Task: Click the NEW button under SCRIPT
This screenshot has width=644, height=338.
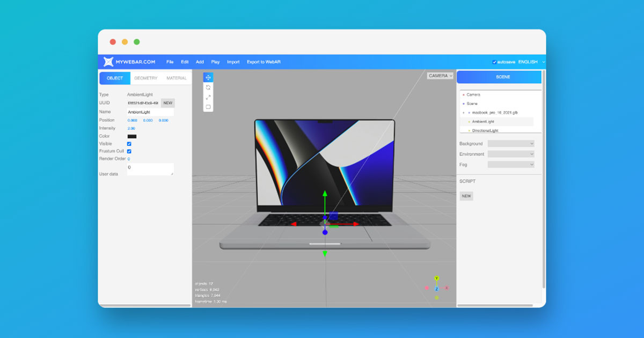Action: click(x=466, y=196)
